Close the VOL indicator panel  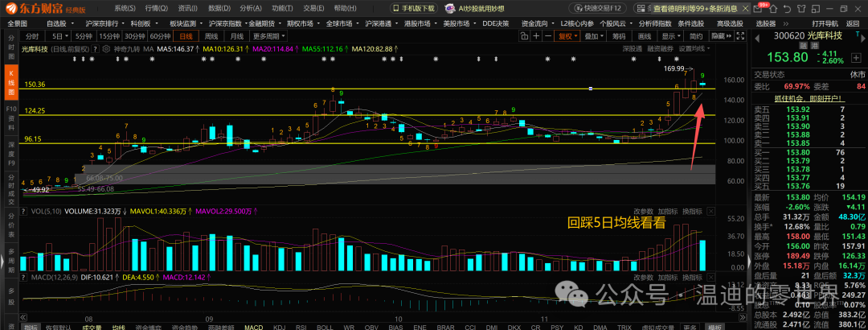pos(711,212)
